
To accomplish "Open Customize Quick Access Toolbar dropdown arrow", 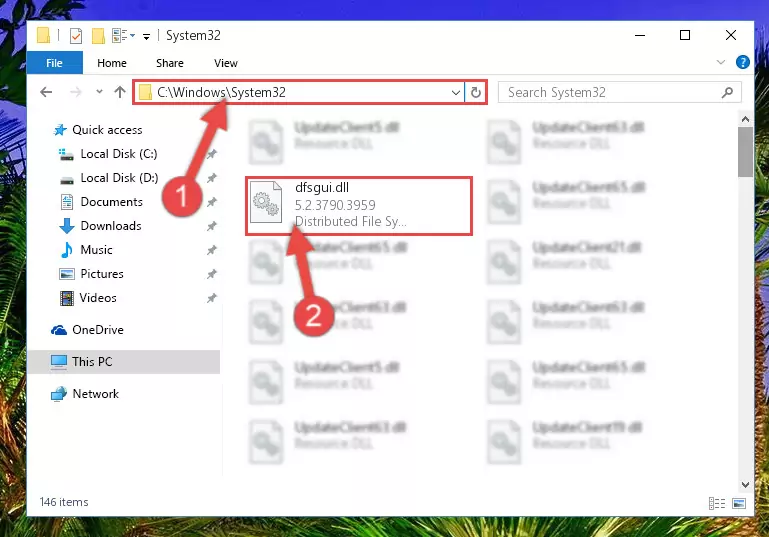I will point(146,37).
